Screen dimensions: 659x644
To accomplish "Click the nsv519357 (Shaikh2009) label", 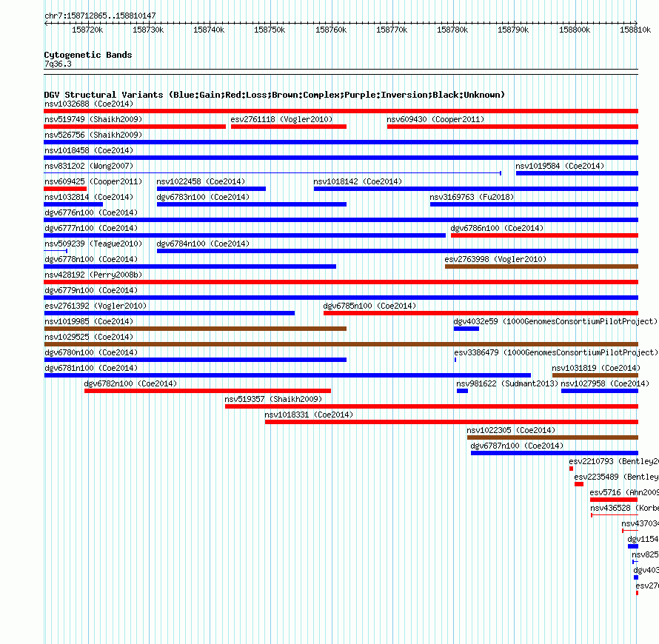I will pyautogui.click(x=273, y=399).
